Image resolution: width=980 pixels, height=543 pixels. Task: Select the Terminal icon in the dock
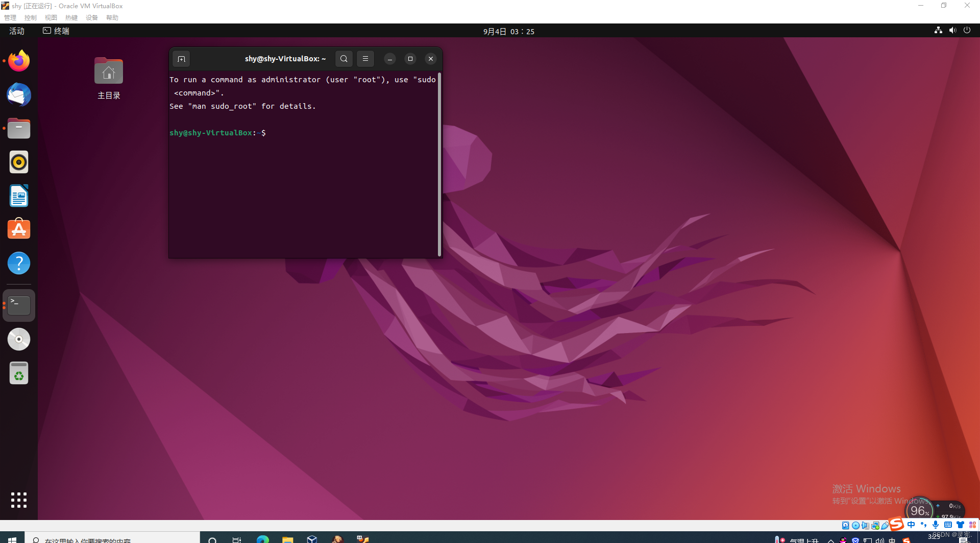[x=19, y=305]
